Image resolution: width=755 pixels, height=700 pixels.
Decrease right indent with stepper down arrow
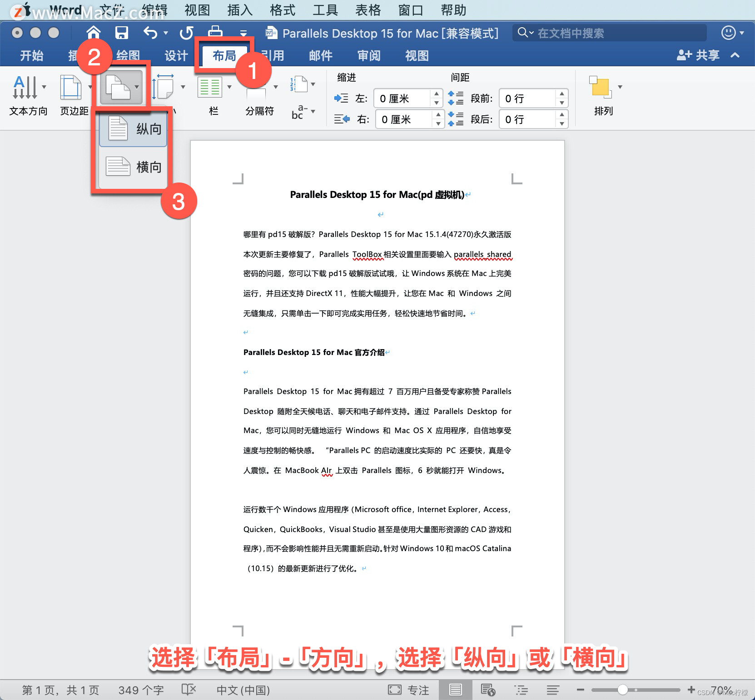click(x=438, y=124)
